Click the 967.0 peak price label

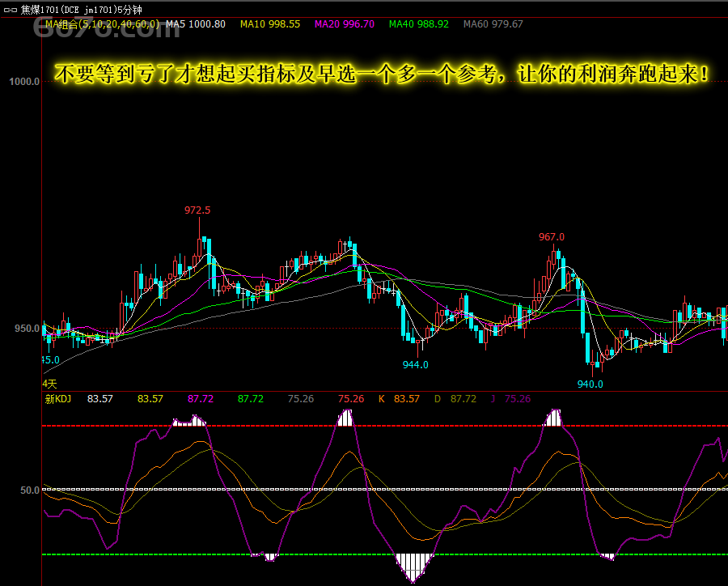[552, 237]
